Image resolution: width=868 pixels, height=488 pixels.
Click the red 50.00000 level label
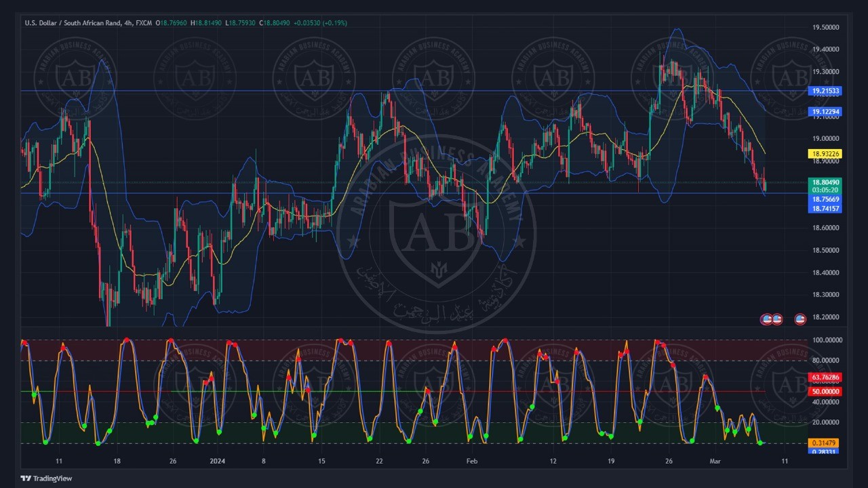tap(825, 391)
